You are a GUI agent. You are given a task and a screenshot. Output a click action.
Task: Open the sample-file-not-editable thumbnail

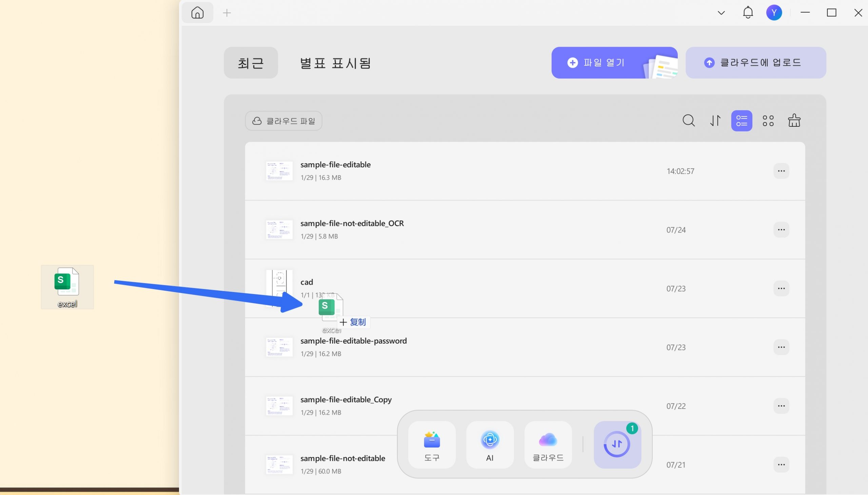(x=279, y=465)
